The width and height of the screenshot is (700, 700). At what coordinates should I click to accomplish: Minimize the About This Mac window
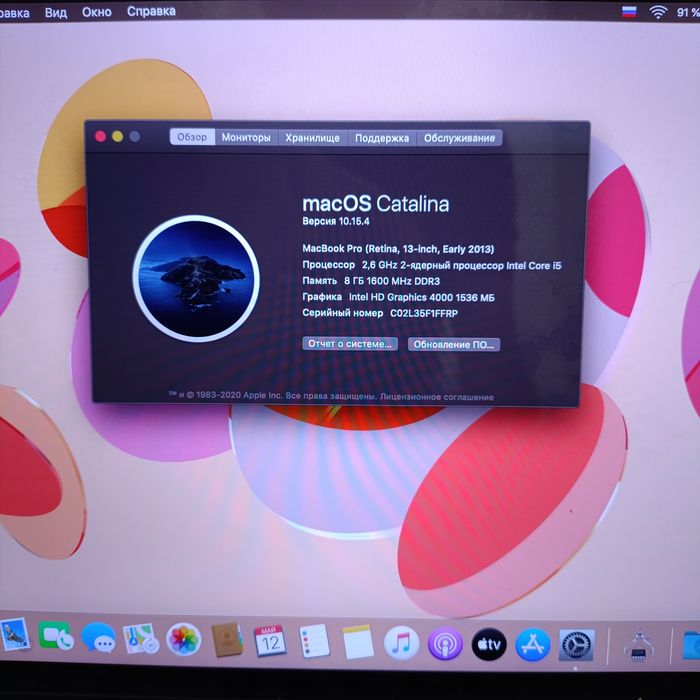(117, 137)
